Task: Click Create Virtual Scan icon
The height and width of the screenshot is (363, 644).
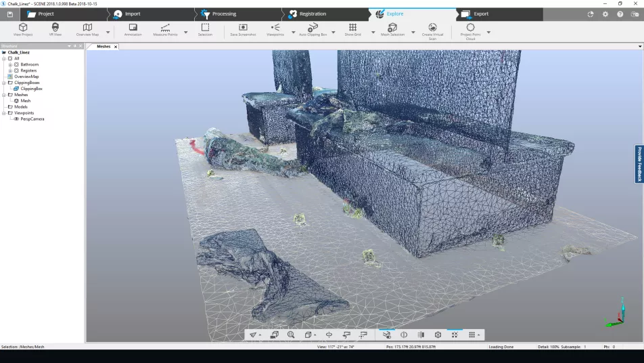Action: tap(432, 28)
